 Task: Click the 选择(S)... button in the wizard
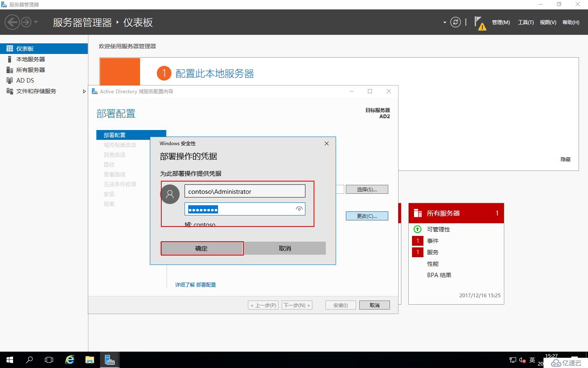[367, 189]
